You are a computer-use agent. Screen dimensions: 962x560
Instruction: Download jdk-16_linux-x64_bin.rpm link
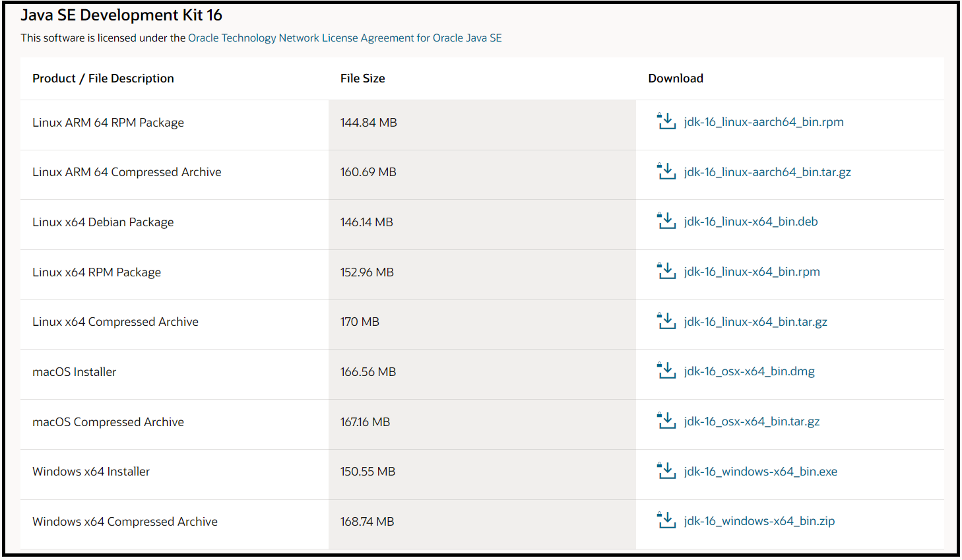(752, 272)
